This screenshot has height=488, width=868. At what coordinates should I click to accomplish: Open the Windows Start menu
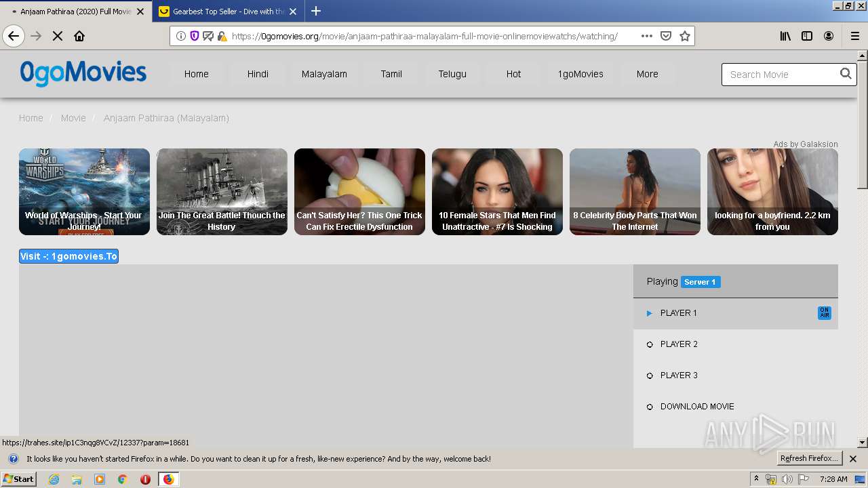point(19,479)
